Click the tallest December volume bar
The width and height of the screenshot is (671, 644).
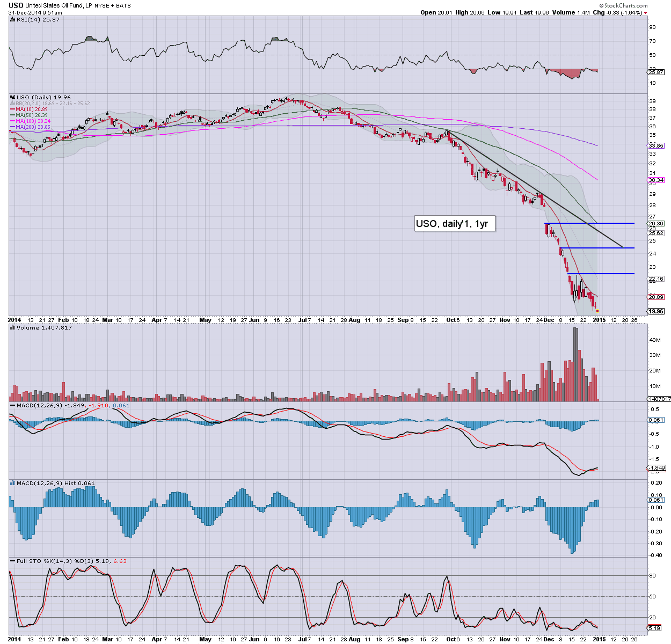point(575,364)
